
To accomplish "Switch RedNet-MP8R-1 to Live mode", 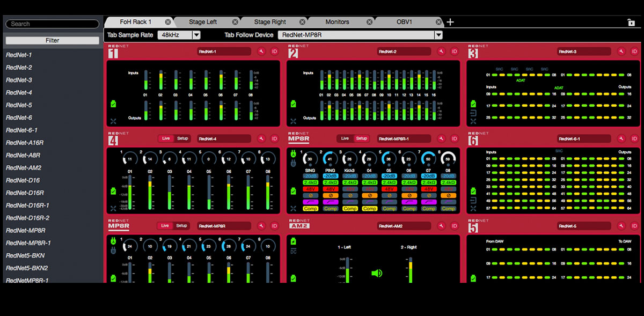I will [345, 138].
